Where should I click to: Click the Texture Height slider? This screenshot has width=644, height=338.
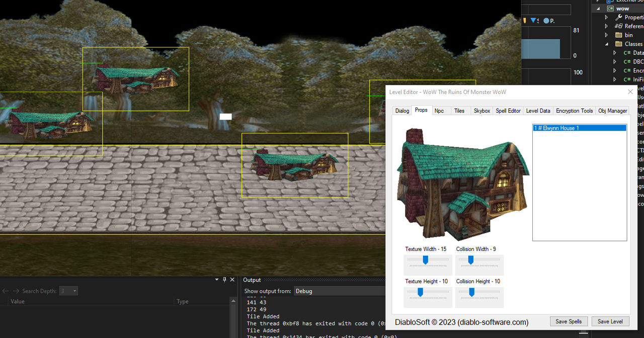point(428,297)
